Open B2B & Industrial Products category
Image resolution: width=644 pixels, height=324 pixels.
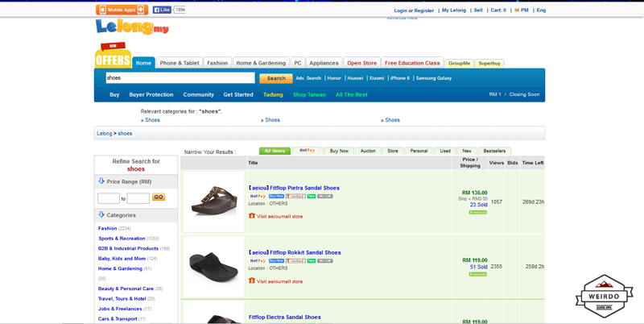128,248
